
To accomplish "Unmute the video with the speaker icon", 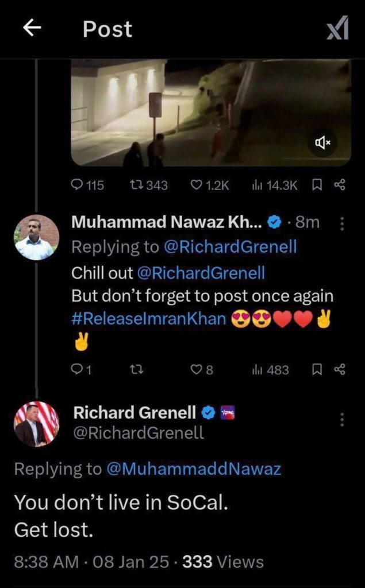I will (x=322, y=142).
